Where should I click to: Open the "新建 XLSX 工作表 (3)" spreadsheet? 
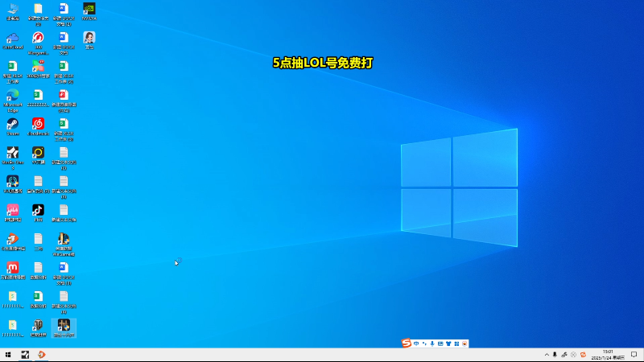point(64,130)
